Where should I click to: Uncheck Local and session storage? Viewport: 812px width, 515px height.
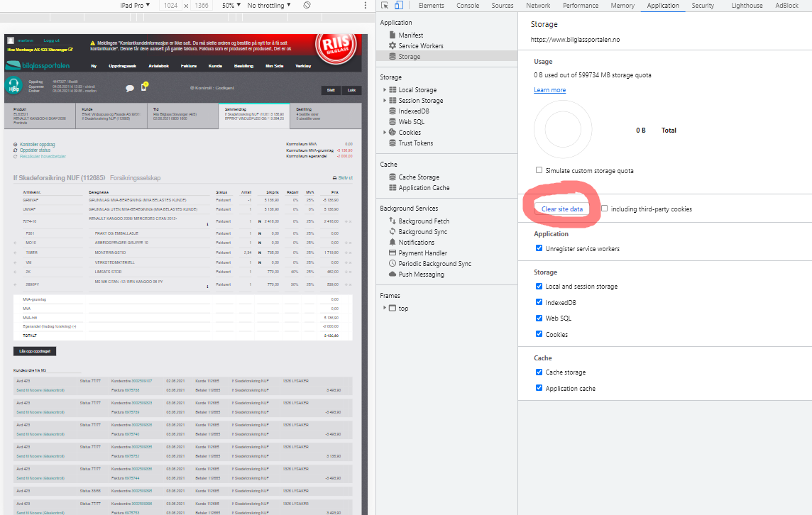(x=539, y=286)
